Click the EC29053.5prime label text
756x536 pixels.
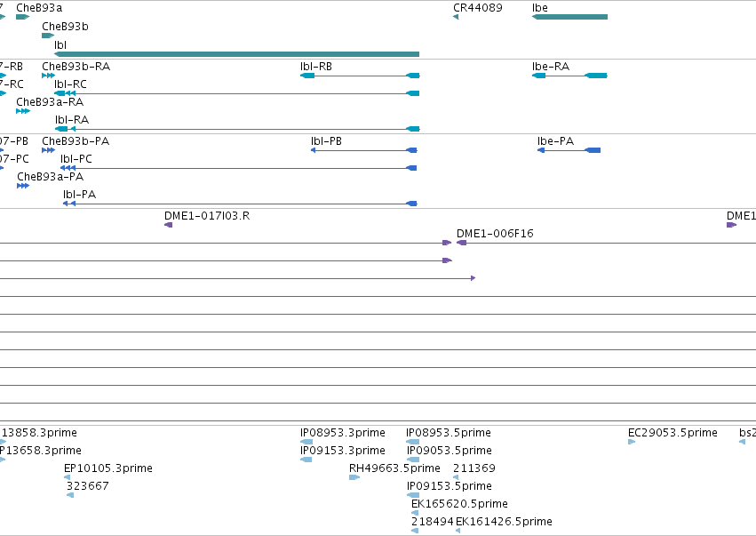(672, 433)
